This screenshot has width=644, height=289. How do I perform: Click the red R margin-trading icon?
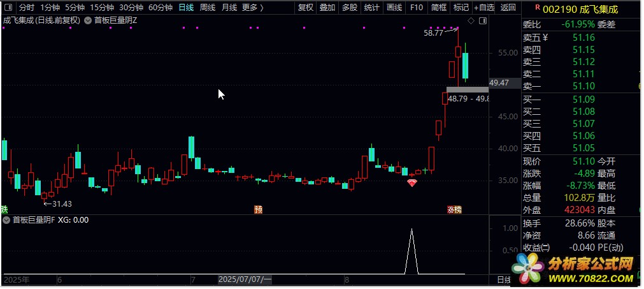coord(537,8)
